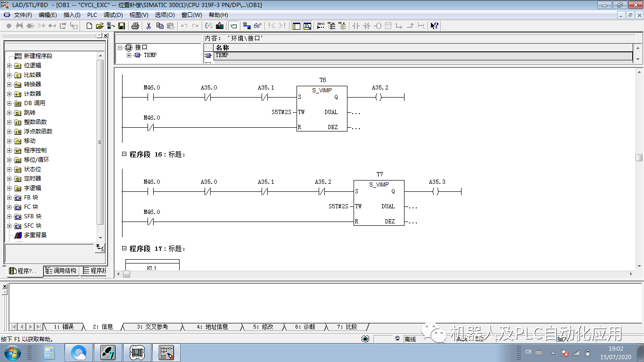Select the 多重背景 item
This screenshot has width=644, height=362.
pyautogui.click(x=35, y=235)
